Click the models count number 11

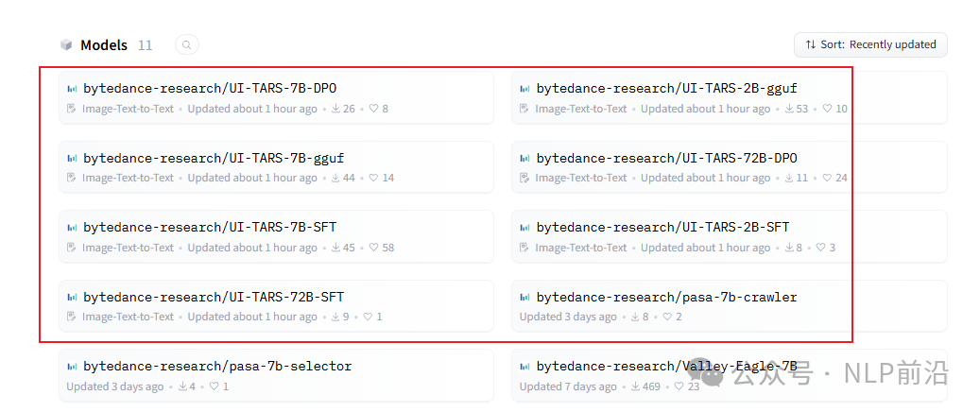(145, 45)
